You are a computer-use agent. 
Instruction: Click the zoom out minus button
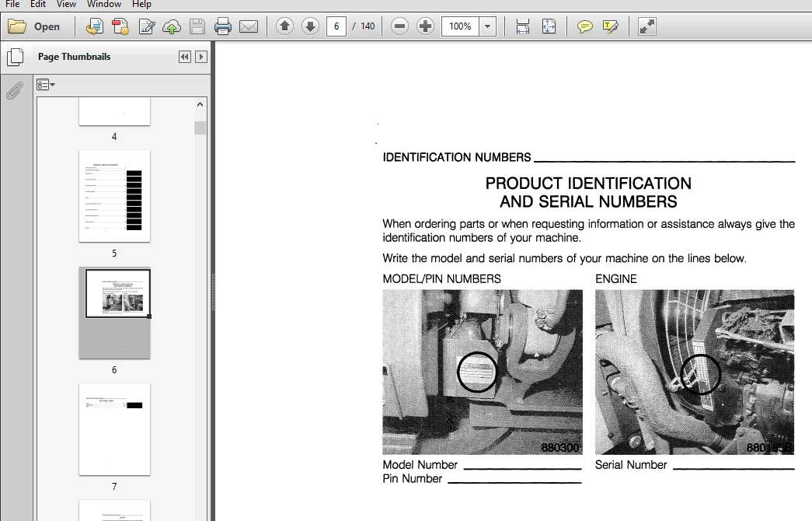399,26
